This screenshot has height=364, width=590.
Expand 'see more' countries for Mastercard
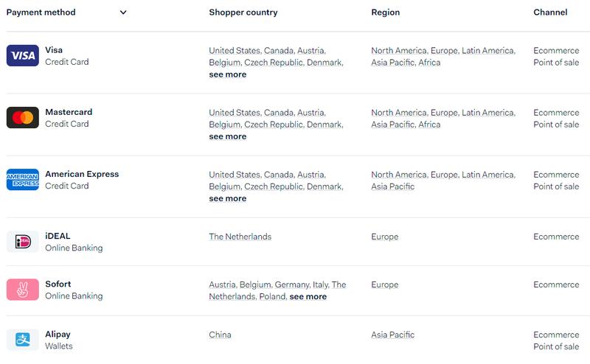[227, 136]
